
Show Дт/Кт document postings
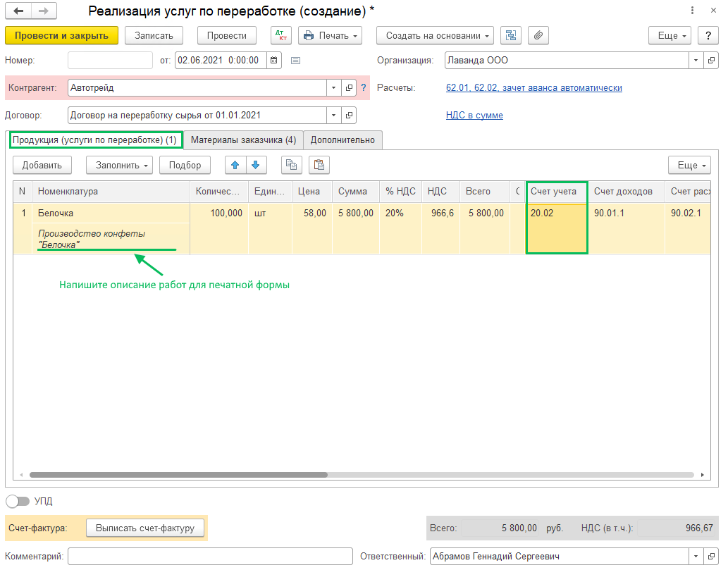click(281, 35)
